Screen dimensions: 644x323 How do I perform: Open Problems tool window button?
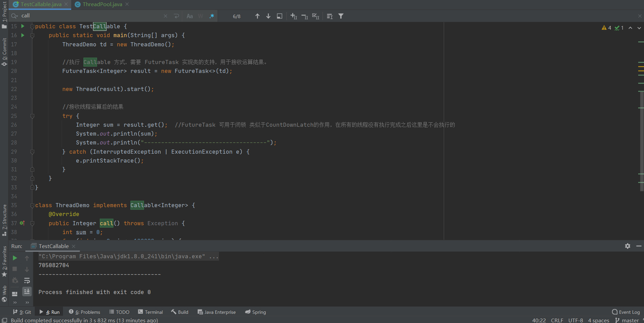click(84, 312)
